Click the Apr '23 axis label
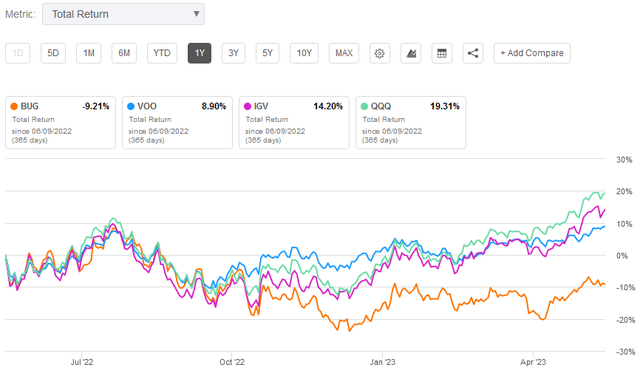Screen dimensions: 640x376 [533, 362]
